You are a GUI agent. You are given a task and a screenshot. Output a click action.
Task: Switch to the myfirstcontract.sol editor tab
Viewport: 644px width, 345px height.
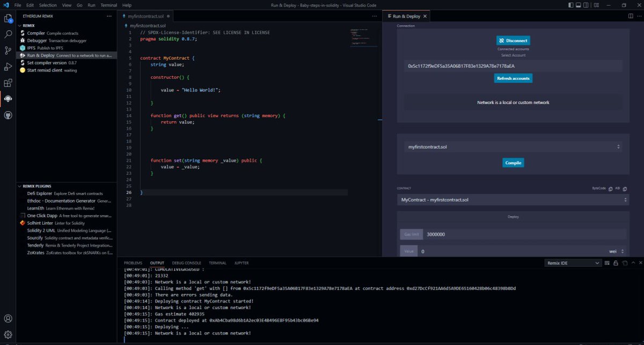point(145,16)
